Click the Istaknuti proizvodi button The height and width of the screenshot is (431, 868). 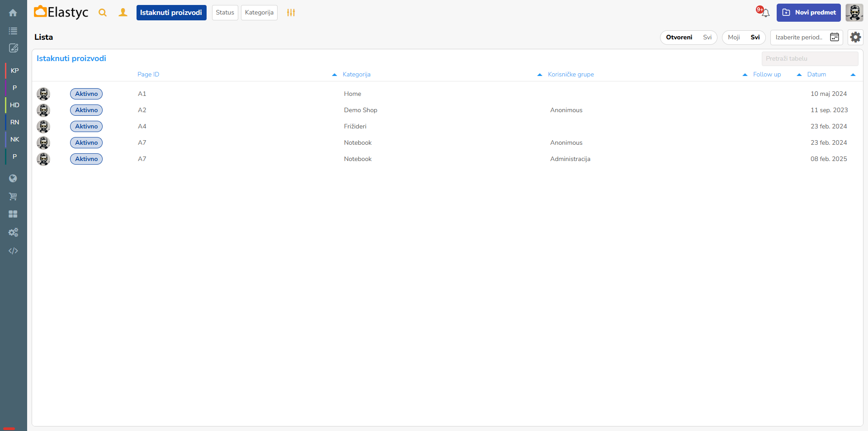171,13
